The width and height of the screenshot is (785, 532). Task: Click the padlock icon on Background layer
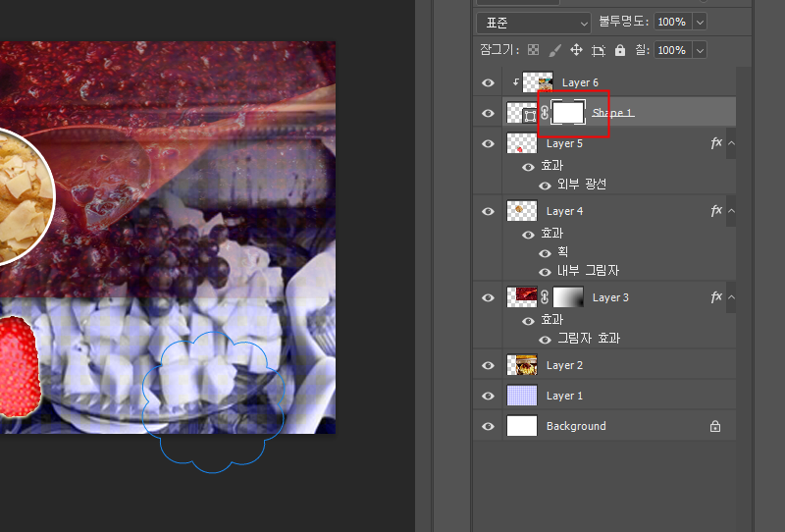715,426
